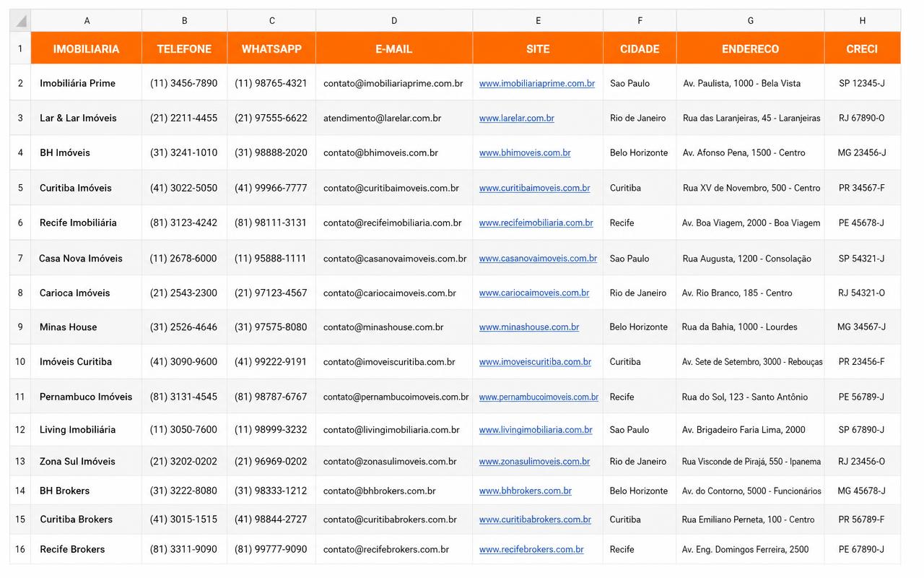Select phone (21) 3202-0202 cell
The width and height of the screenshot is (924, 578).
pos(185,461)
